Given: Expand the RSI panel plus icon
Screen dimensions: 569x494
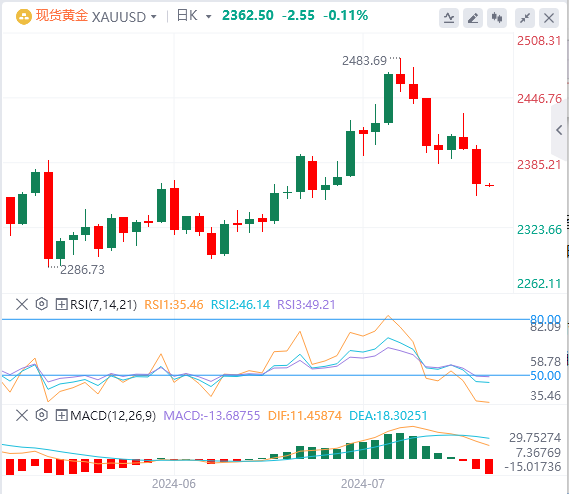Looking at the screenshot, I should (x=61, y=304).
